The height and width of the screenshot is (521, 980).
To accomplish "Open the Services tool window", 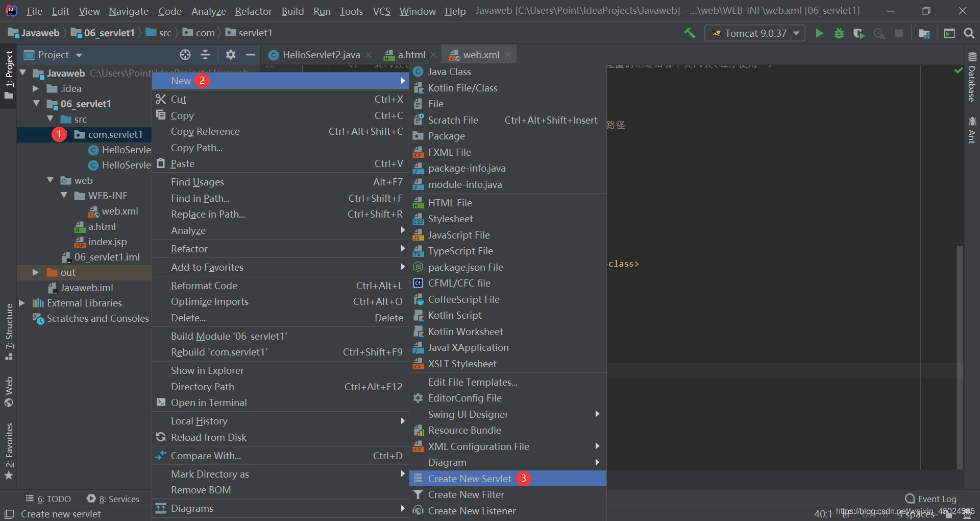I will (113, 499).
